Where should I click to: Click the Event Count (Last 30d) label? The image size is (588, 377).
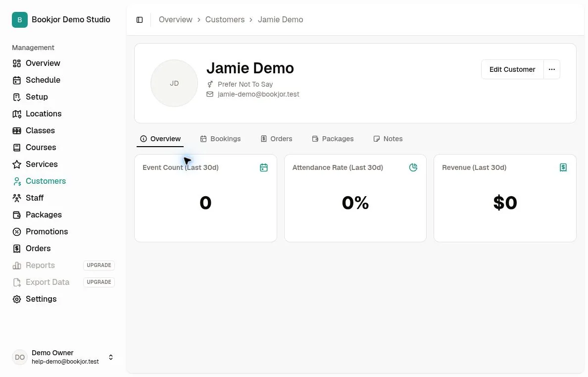[x=180, y=167]
